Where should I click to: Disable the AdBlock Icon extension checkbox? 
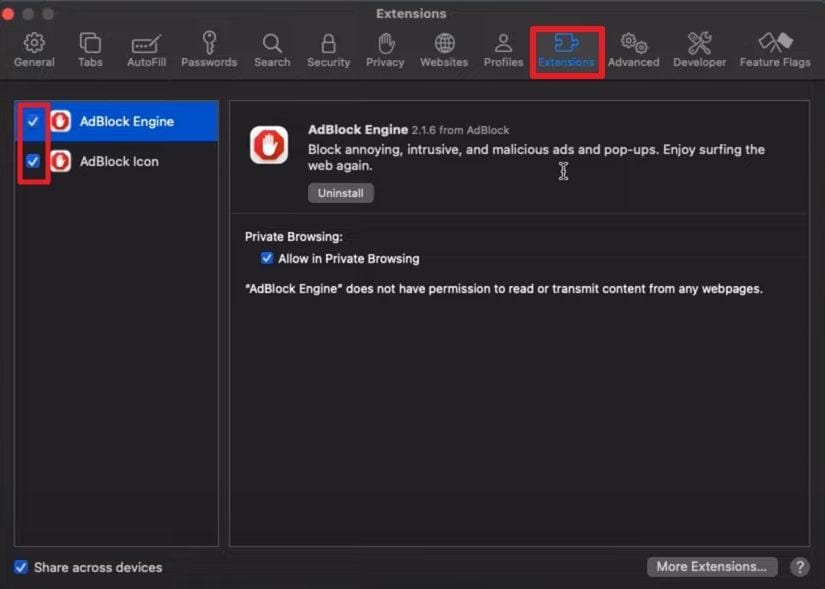(33, 161)
